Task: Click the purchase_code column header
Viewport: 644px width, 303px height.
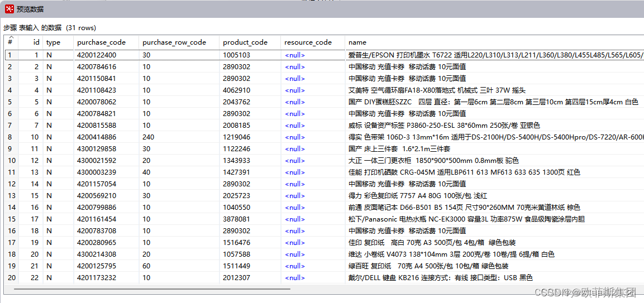Action: coord(106,42)
